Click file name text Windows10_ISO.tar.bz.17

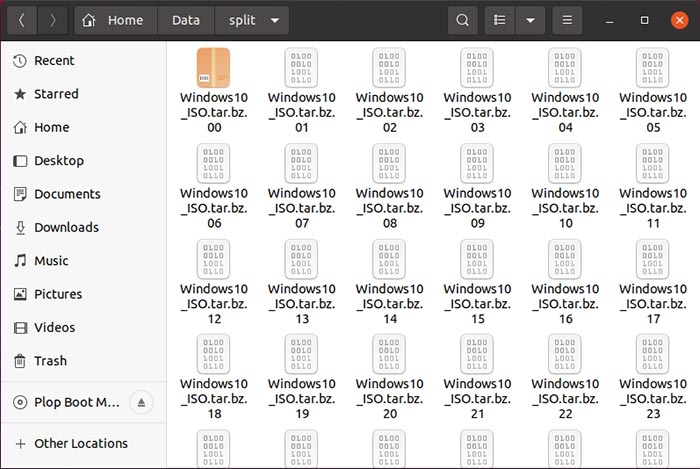click(653, 304)
